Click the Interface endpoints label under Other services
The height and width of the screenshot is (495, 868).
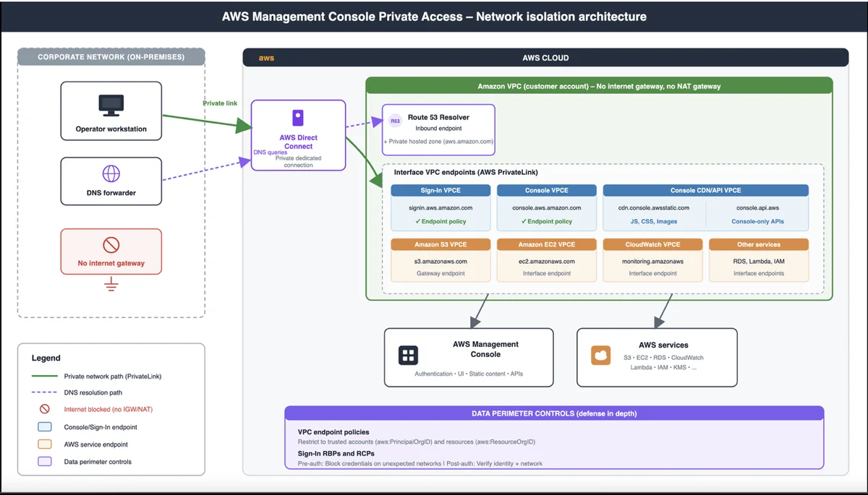tap(759, 274)
